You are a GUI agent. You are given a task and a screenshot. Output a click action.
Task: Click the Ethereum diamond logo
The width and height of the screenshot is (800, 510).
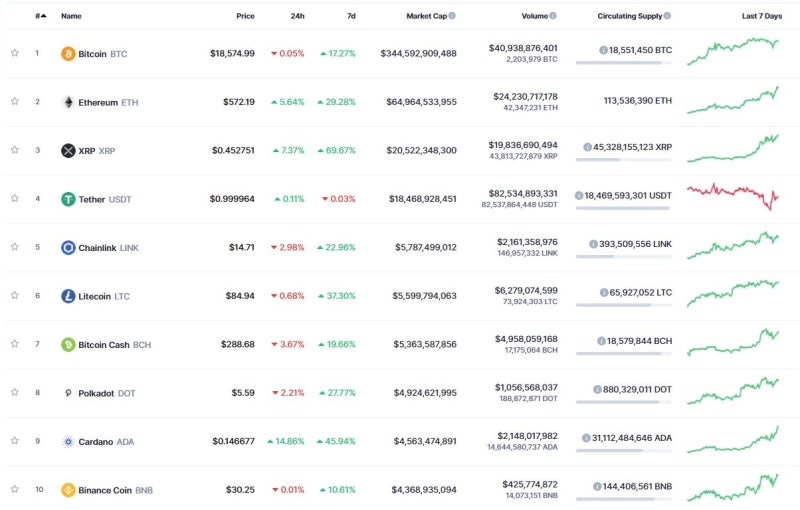point(68,102)
